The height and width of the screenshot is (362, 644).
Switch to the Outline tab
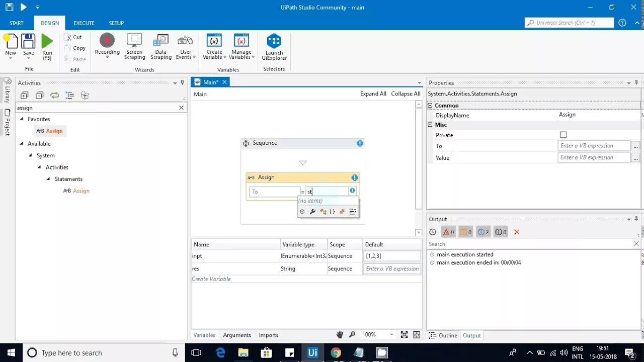pyautogui.click(x=443, y=335)
